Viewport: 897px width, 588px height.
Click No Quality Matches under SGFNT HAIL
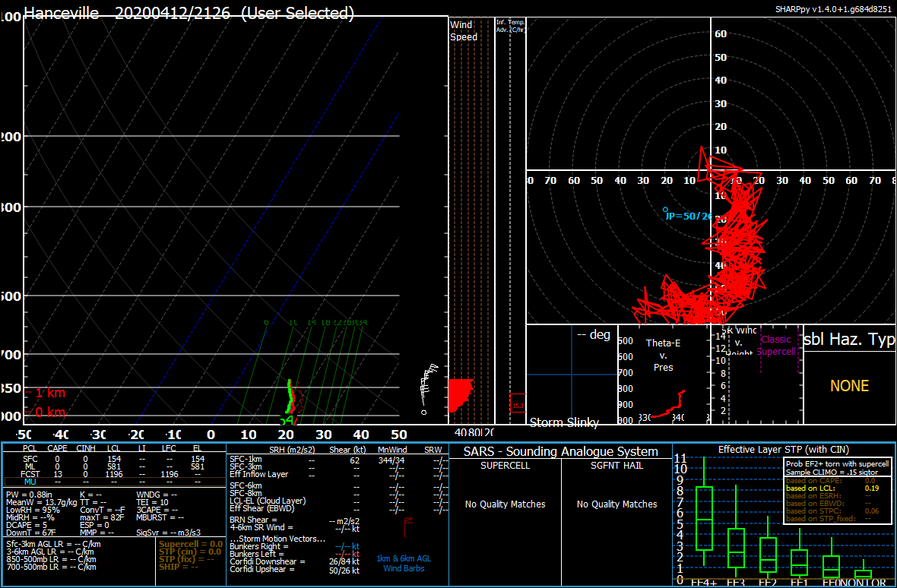pyautogui.click(x=616, y=504)
